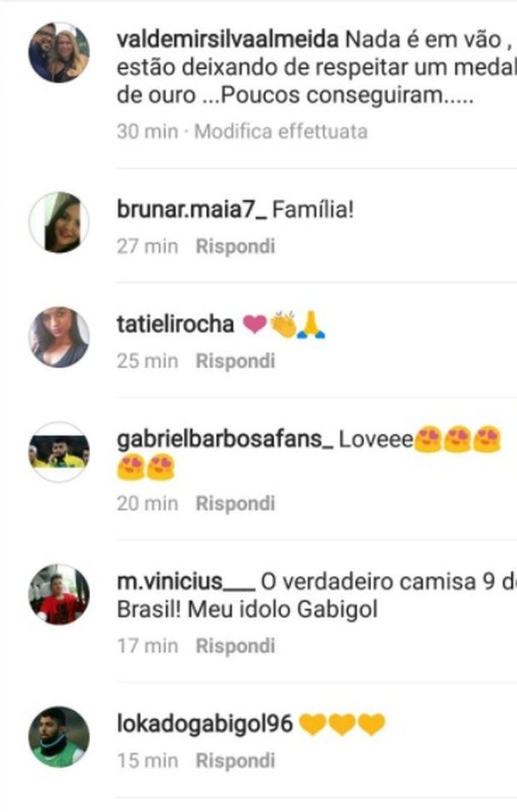Visit tatielirocha username link
517x812 pixels.
pyautogui.click(x=175, y=324)
